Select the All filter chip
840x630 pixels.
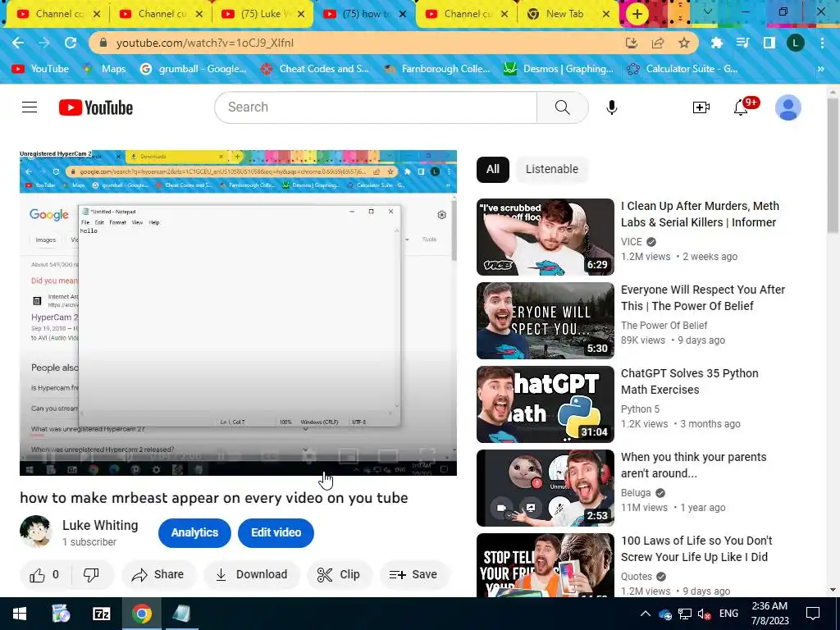tap(493, 169)
